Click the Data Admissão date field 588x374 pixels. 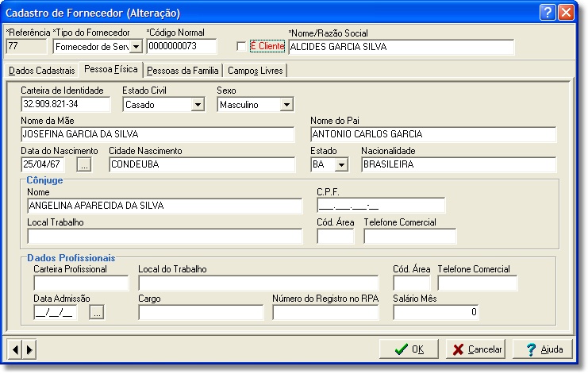tap(55, 312)
